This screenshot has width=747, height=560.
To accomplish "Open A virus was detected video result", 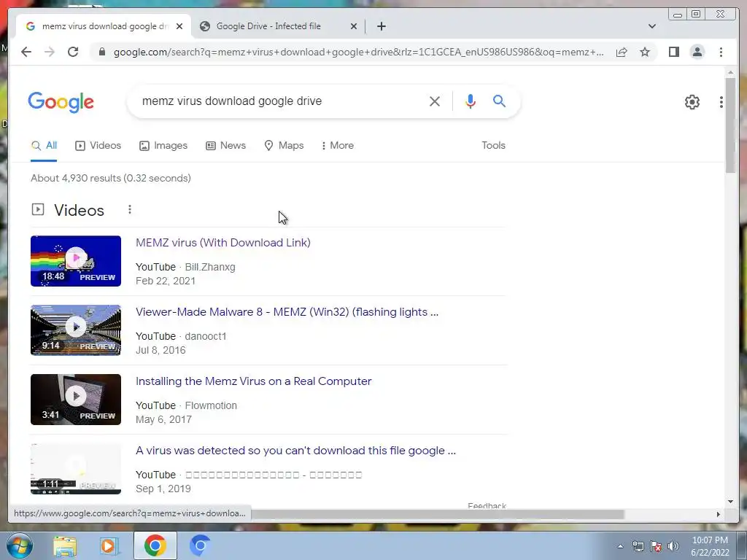I will [295, 451].
